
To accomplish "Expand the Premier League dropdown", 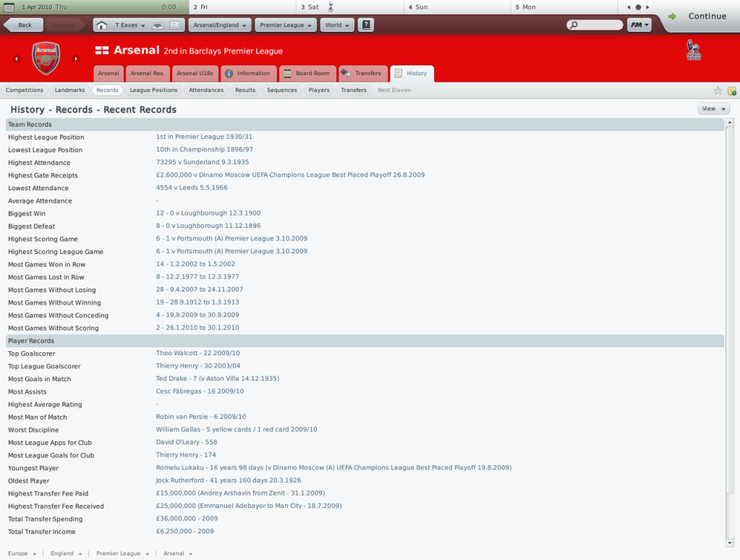I will tap(286, 25).
